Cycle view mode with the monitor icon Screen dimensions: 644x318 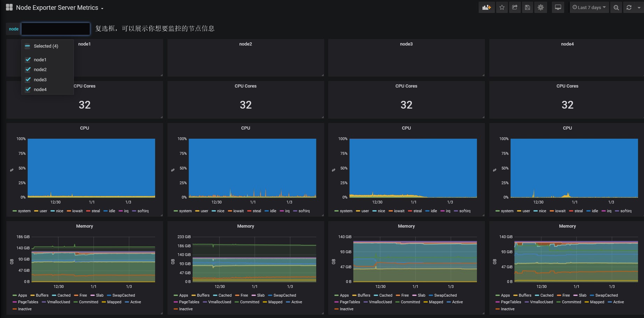558,7
